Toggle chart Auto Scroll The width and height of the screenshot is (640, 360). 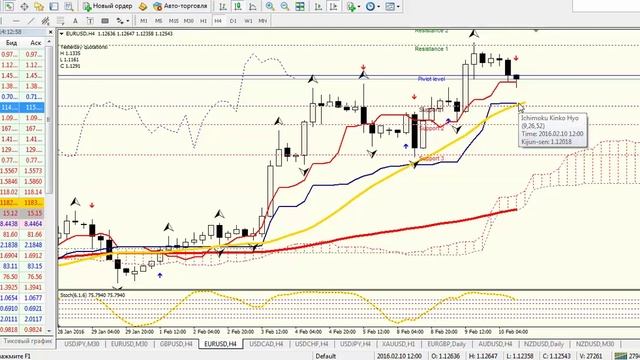[x=319, y=7]
